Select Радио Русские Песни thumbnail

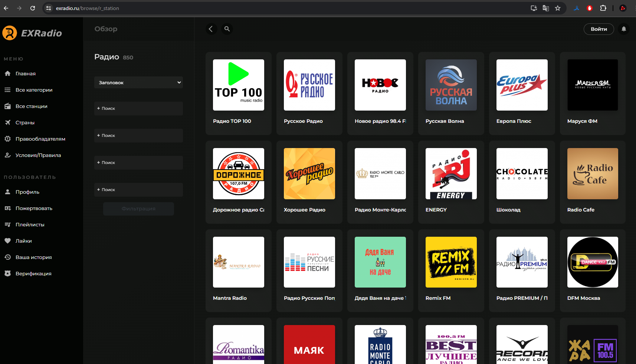309,262
